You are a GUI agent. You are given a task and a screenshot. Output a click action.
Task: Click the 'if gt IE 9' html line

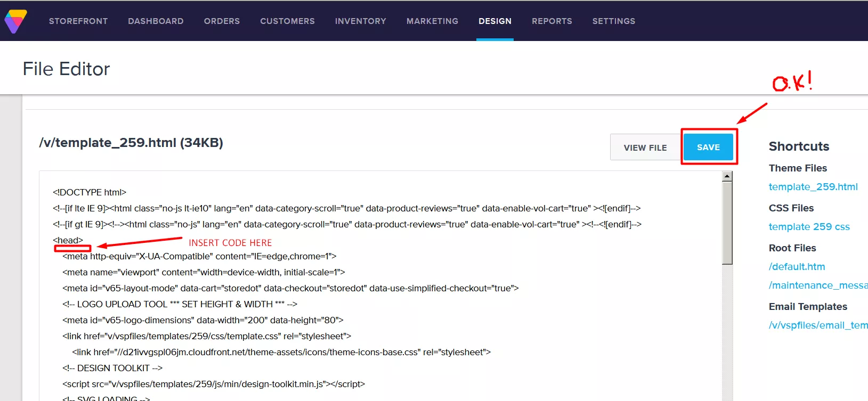point(347,224)
